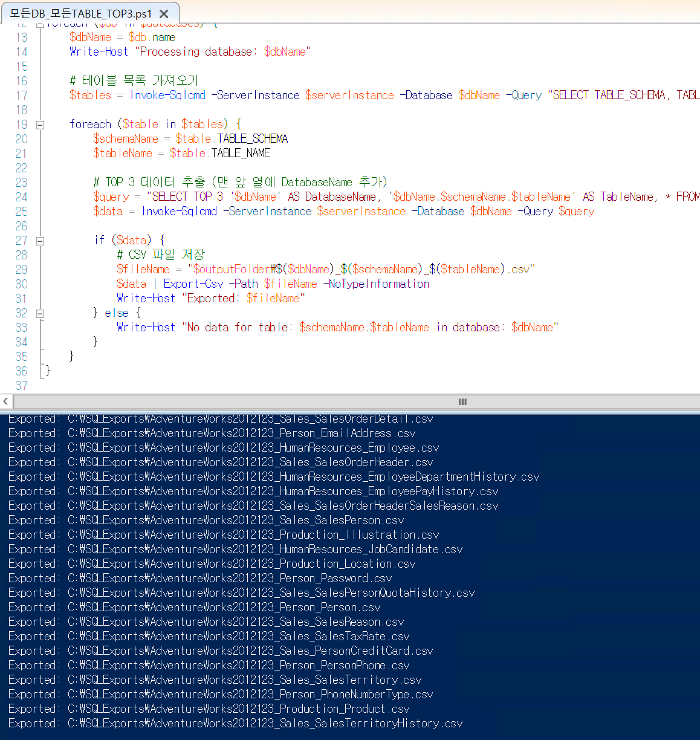The image size is (700, 740).
Task: Click the horizontal scrollbar thumb grip
Action: tap(462, 401)
